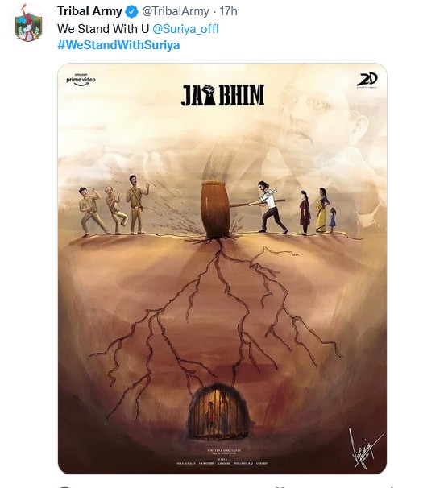This screenshot has height=488, width=448.
Task: Click the JAI BHIM title on poster
Action: (222, 95)
